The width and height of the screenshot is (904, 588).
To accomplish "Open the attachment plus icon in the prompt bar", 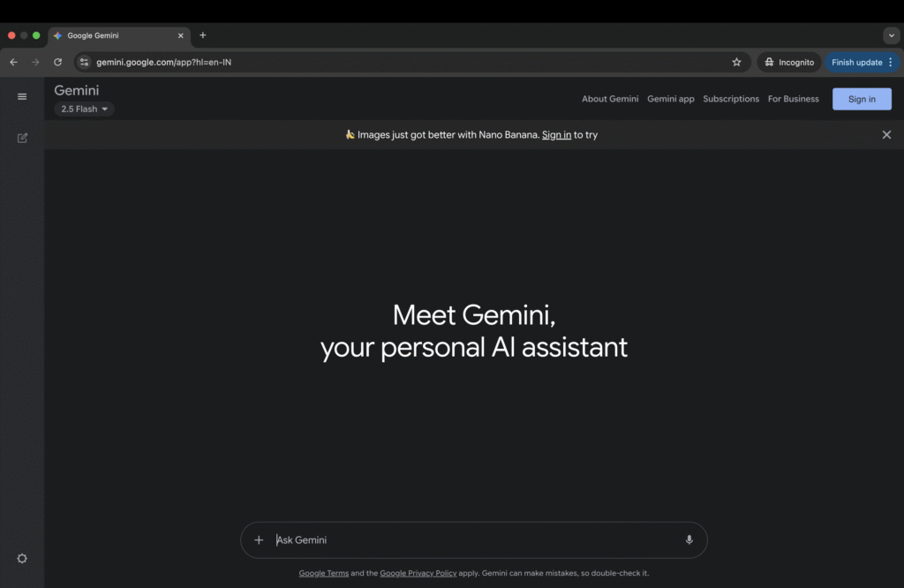I will tap(259, 539).
